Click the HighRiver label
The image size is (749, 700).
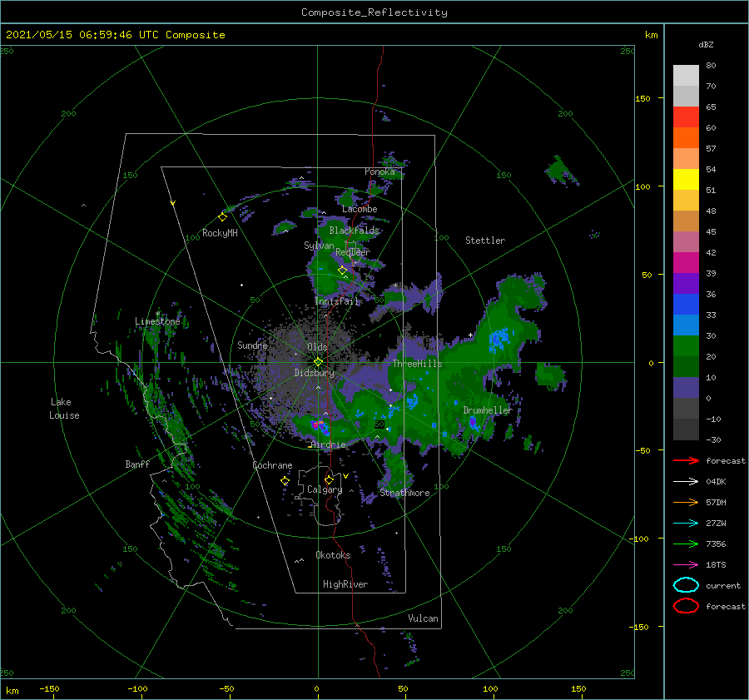pyautogui.click(x=345, y=584)
